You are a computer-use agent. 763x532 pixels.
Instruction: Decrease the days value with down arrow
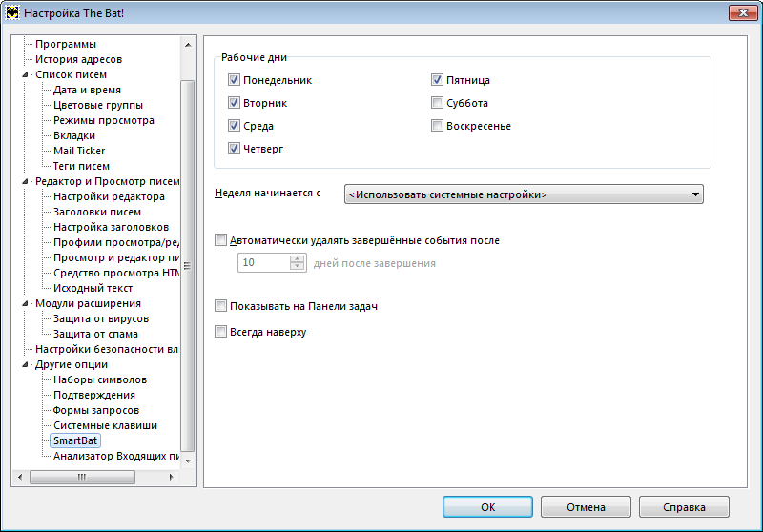point(297,266)
